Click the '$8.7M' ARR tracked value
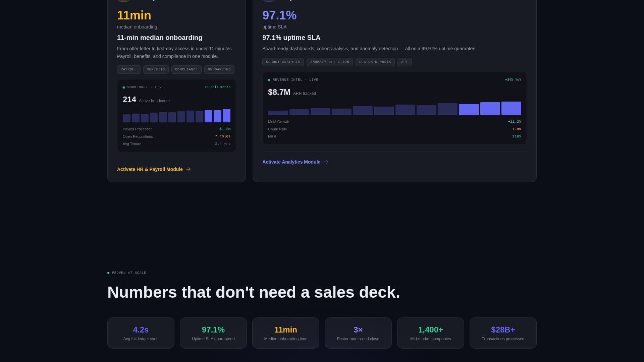The width and height of the screenshot is (644, 362). coord(279,92)
